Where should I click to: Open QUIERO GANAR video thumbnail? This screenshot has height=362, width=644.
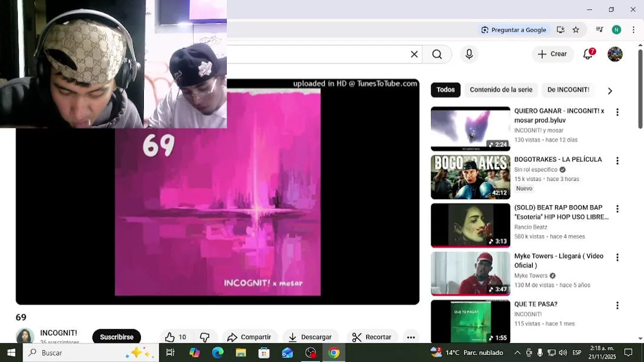[470, 129]
